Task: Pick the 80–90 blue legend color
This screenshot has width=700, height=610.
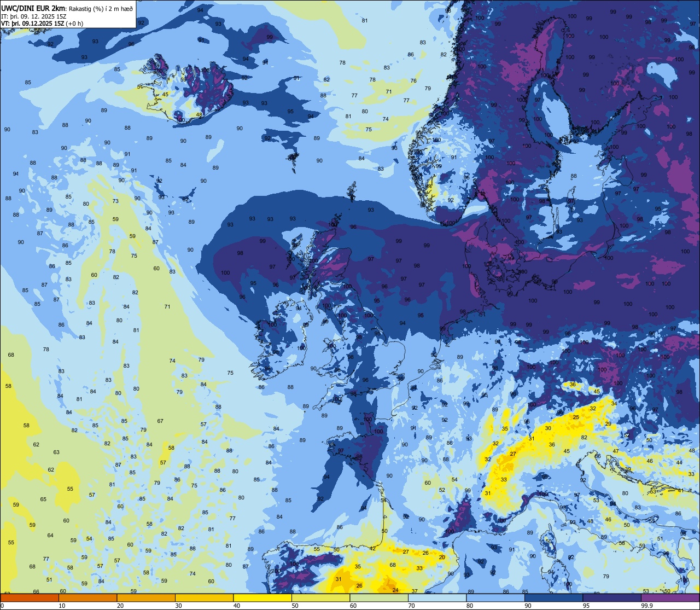Action: tap(495, 597)
